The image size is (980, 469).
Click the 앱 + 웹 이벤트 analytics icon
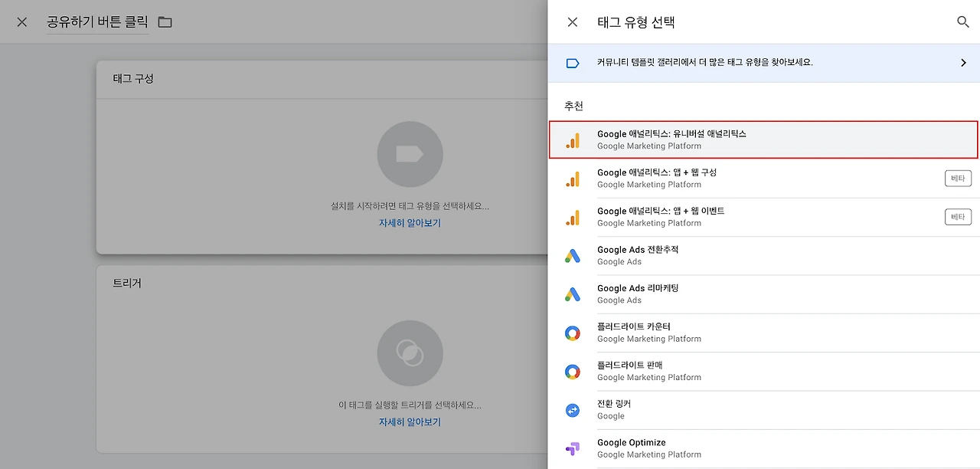click(573, 218)
